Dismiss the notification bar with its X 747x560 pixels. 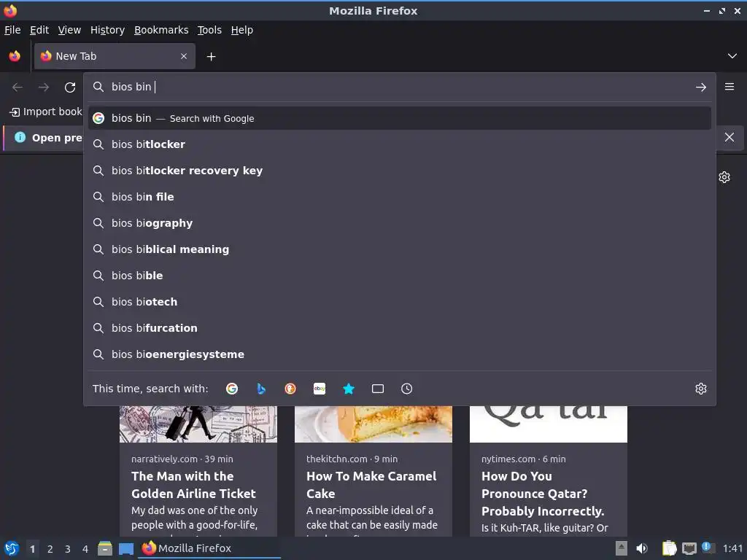tap(729, 138)
